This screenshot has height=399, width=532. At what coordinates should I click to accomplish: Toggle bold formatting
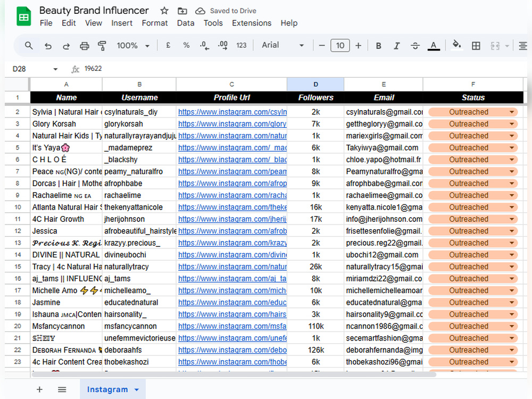pos(379,46)
